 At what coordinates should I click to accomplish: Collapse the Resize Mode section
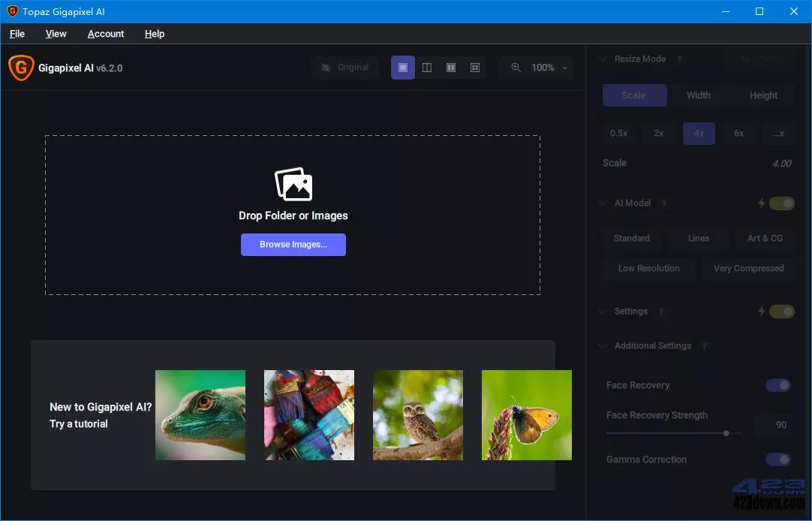pos(603,59)
